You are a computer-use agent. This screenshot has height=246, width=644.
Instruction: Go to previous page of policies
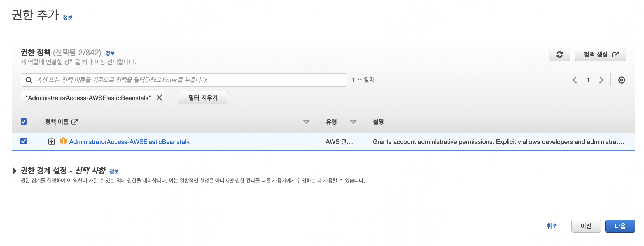tap(575, 80)
